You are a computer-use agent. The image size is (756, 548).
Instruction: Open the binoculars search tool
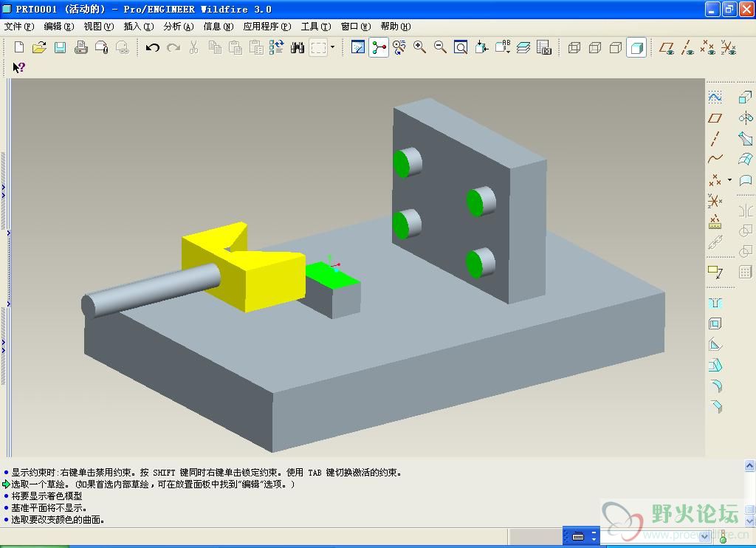298,47
